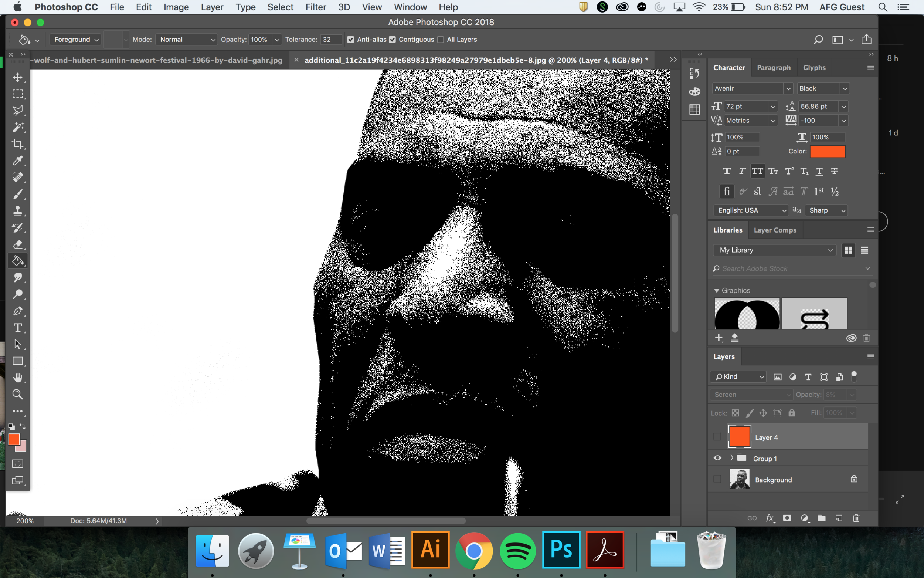Image resolution: width=924 pixels, height=578 pixels.
Task: Click the delete layer trash icon
Action: pos(856,518)
